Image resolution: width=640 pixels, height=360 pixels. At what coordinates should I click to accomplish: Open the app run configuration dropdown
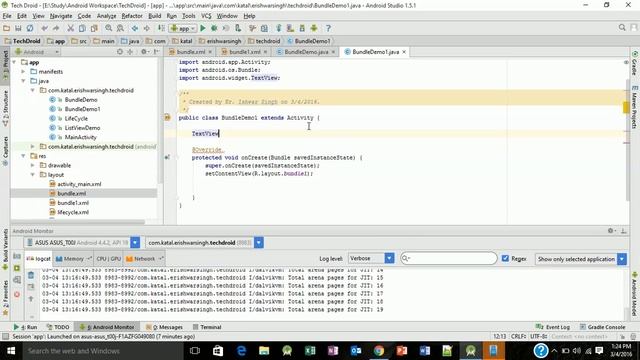point(183,28)
